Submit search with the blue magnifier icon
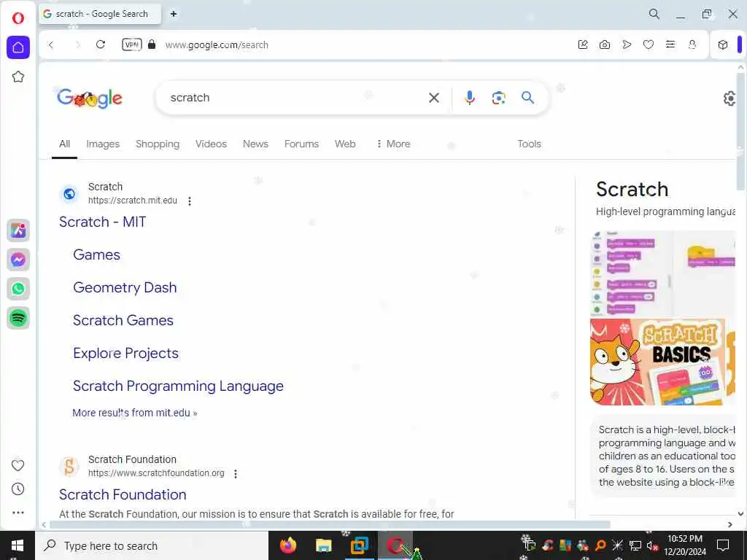This screenshot has height=560, width=747. [x=527, y=98]
